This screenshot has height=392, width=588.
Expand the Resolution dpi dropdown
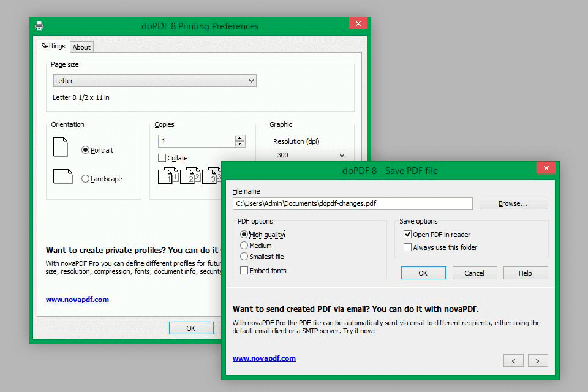[x=310, y=155]
